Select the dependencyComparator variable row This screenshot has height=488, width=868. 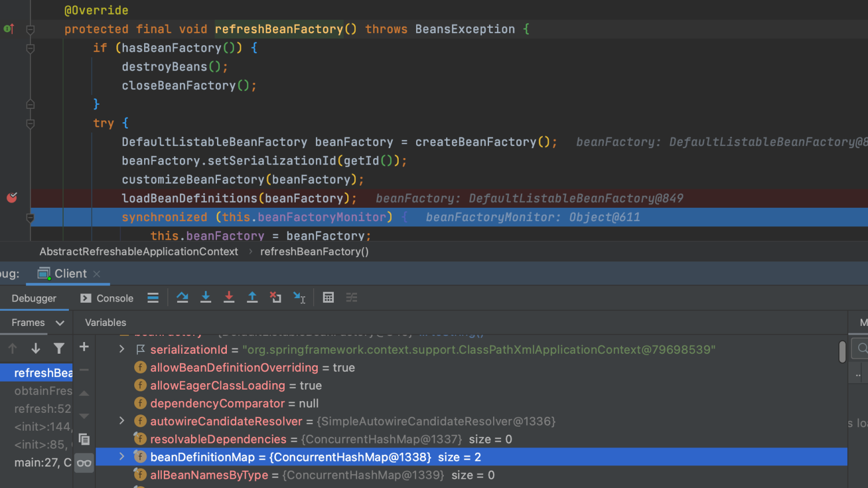click(471, 403)
